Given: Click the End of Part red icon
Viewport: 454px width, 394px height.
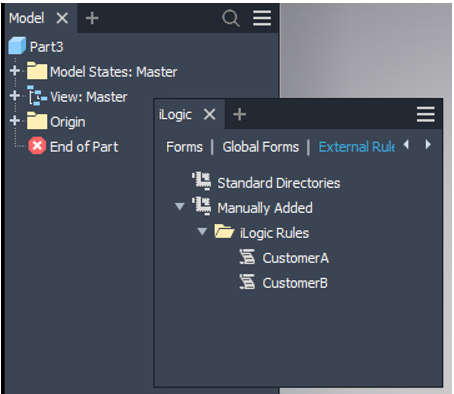Looking at the screenshot, I should (x=37, y=146).
